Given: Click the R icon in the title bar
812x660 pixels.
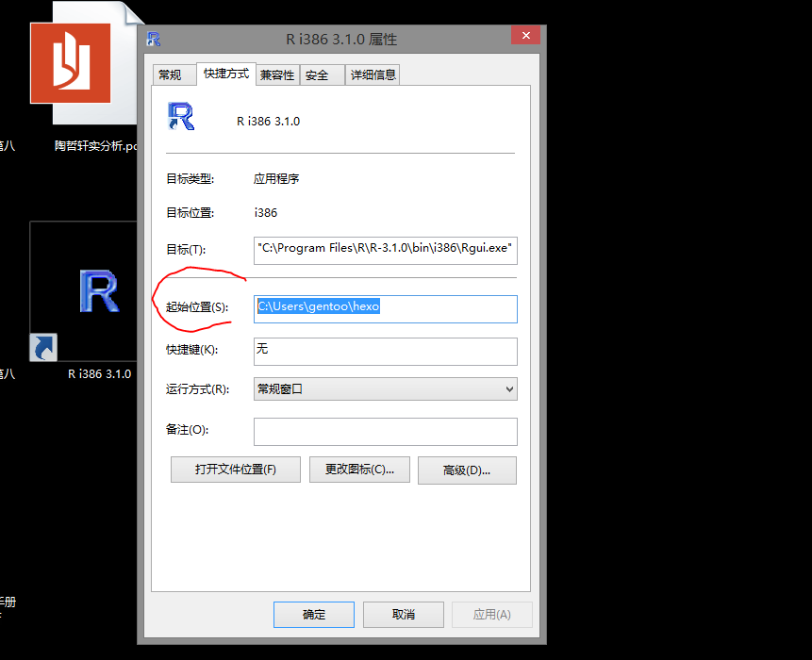Looking at the screenshot, I should 154,39.
